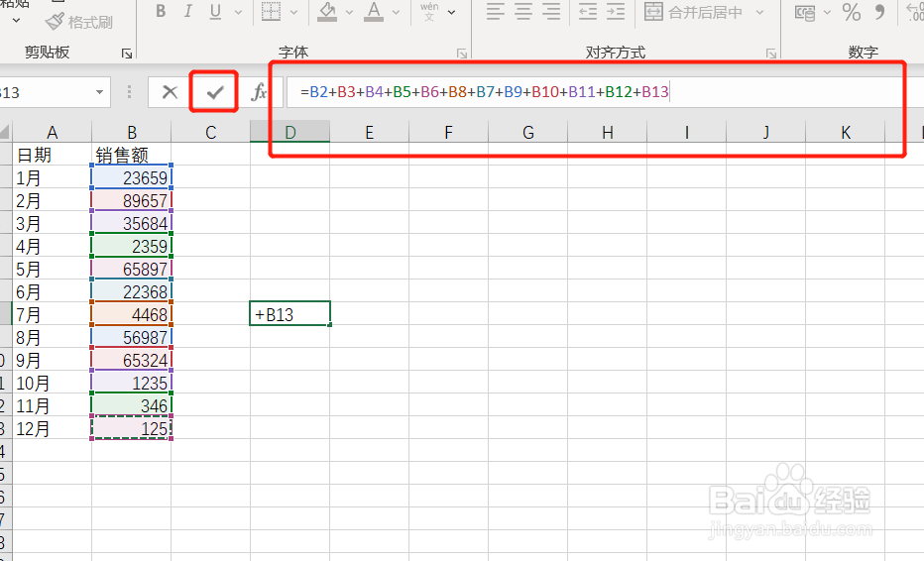Apply cell borders with the border icon
924x561 pixels.
pyautogui.click(x=271, y=11)
